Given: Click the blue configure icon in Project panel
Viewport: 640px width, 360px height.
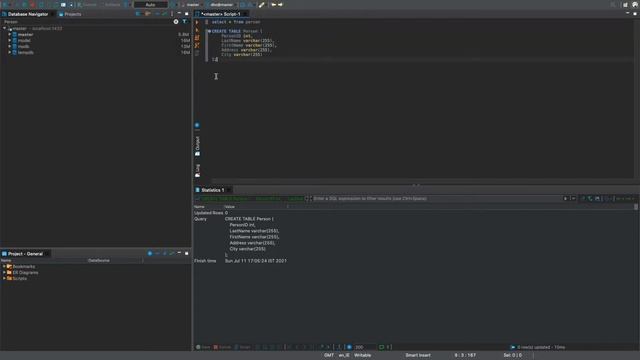Looking at the screenshot, I should [x=150, y=253].
